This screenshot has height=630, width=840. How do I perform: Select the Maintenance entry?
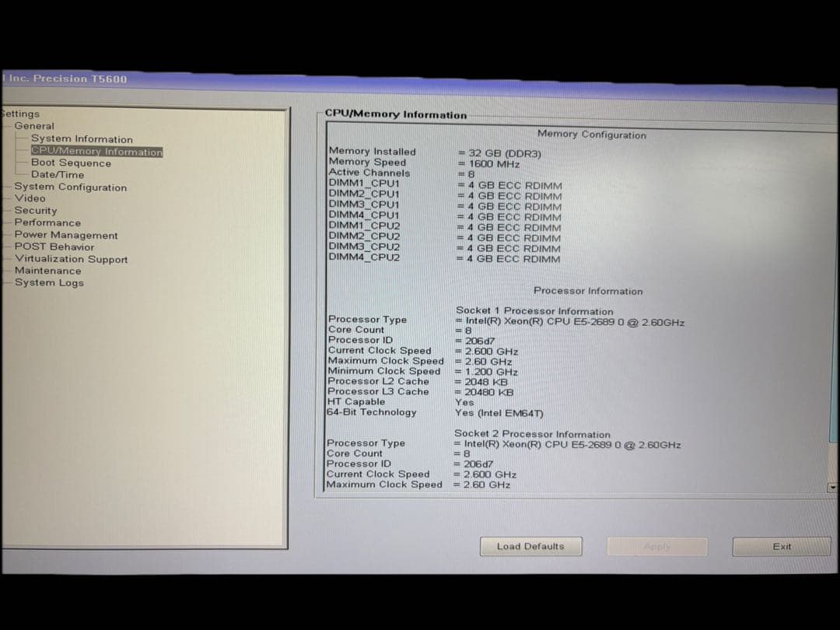pos(47,270)
